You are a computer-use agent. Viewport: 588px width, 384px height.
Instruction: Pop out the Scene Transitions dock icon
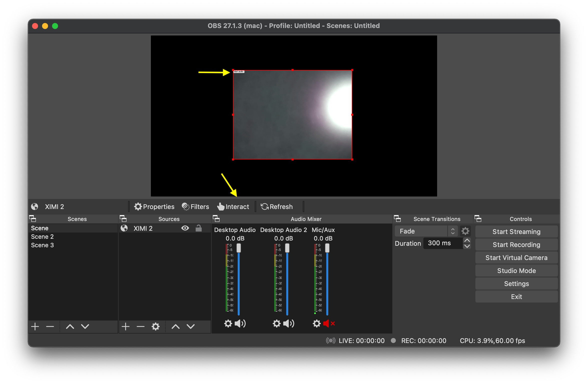[x=397, y=219]
